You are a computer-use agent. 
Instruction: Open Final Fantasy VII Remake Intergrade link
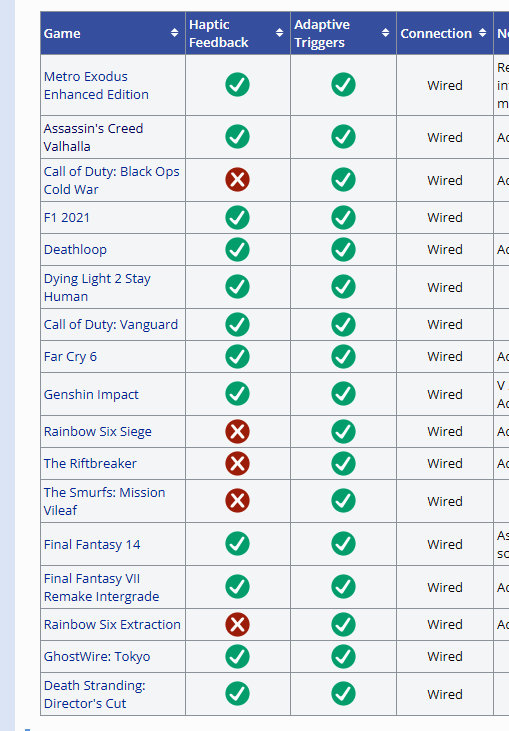[x=101, y=587]
